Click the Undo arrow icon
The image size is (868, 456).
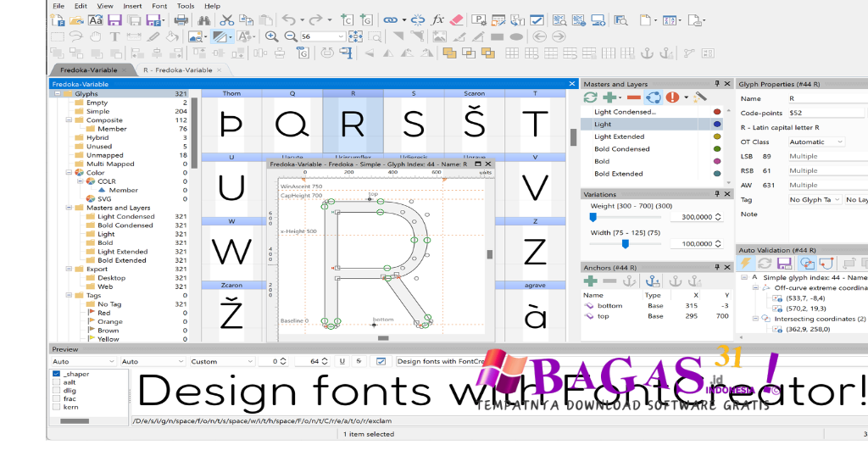click(x=288, y=20)
